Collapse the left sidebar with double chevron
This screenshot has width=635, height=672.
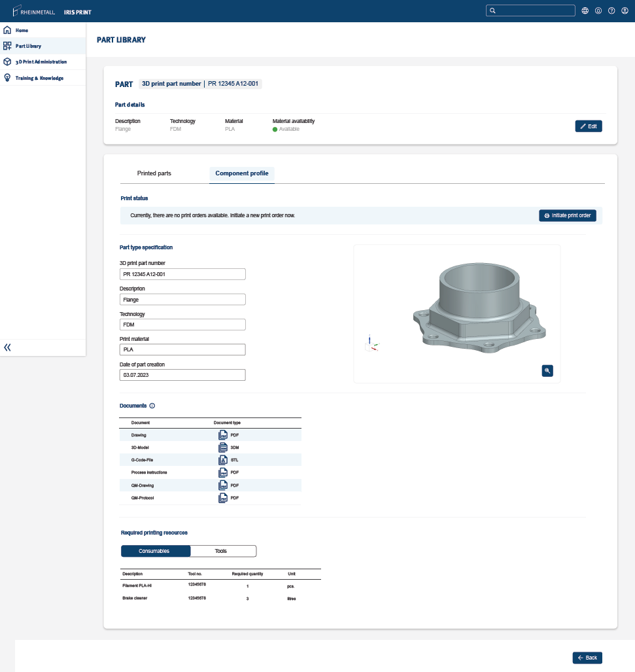coord(8,347)
